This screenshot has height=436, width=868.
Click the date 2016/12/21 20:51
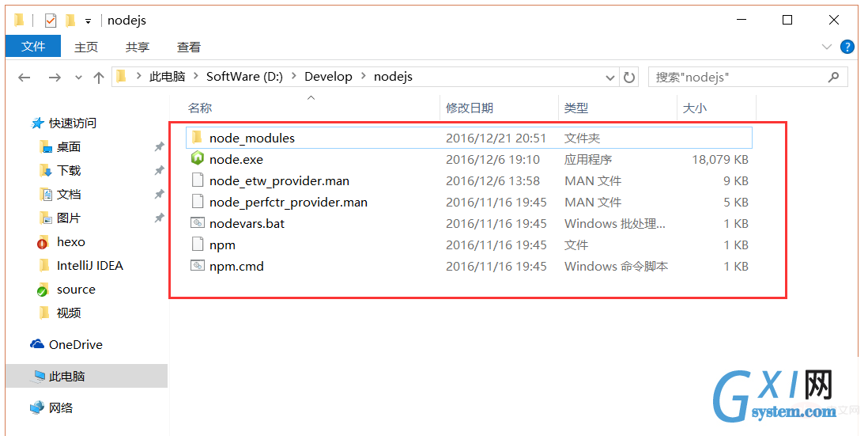(x=496, y=138)
